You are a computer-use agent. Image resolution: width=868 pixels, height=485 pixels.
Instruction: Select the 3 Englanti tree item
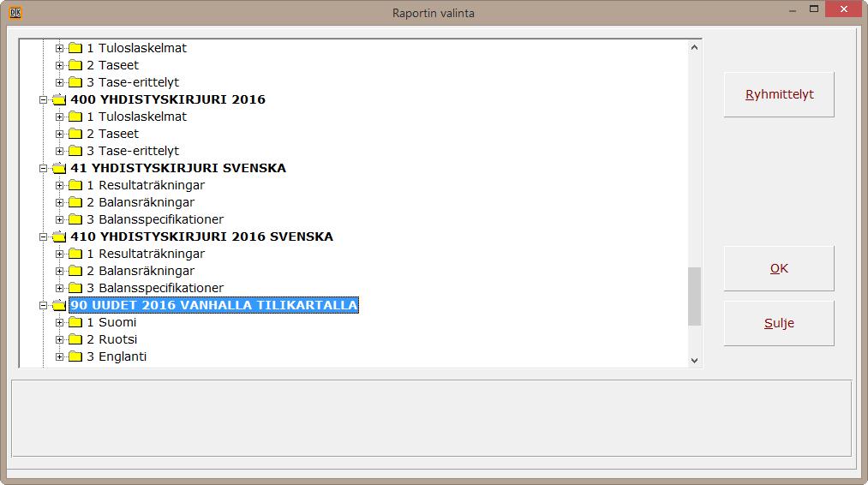pos(117,356)
